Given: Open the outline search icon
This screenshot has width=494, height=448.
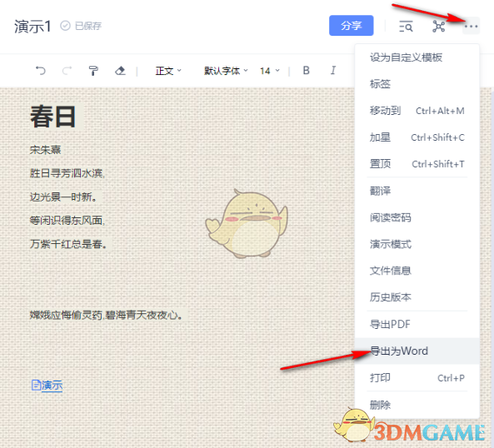Looking at the screenshot, I should click(406, 26).
